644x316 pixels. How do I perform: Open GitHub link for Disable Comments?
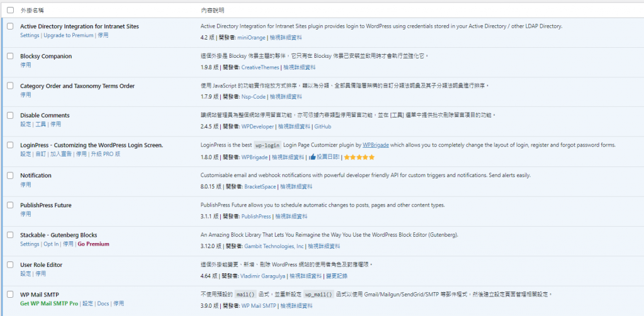click(x=323, y=127)
